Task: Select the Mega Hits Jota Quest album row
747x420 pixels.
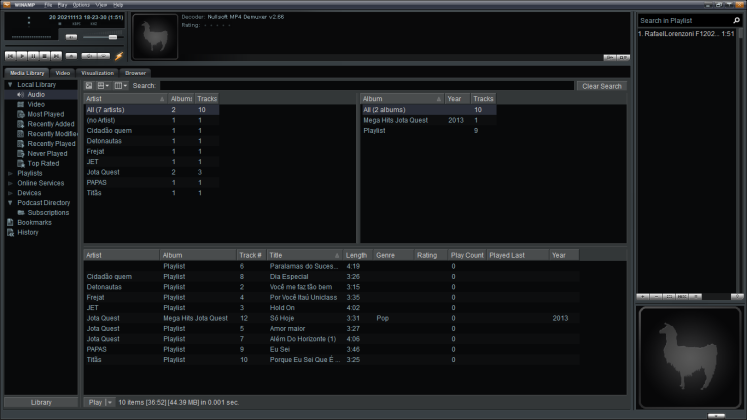Action: [428, 120]
